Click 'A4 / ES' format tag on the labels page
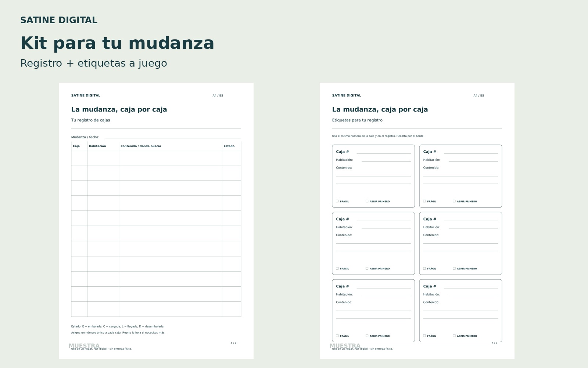 coord(478,96)
